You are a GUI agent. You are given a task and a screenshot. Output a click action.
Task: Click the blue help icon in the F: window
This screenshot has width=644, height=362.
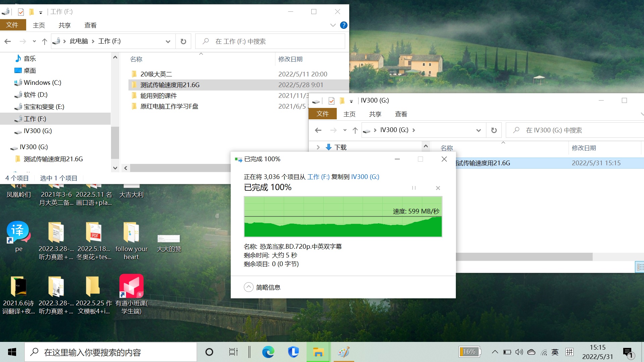point(343,25)
